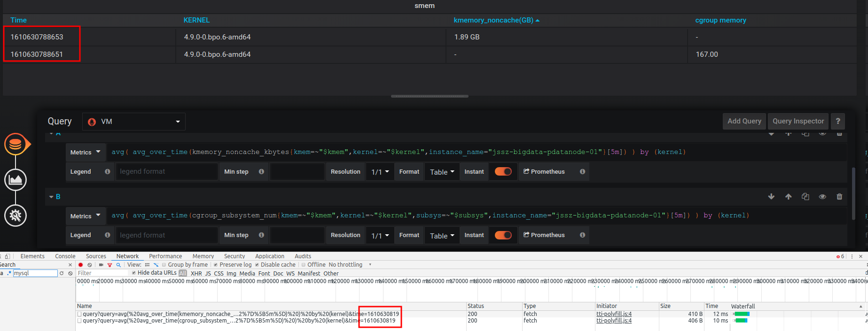Viewport: 868px width, 331px height.
Task: Open the No throttling dropdown
Action: [350, 265]
